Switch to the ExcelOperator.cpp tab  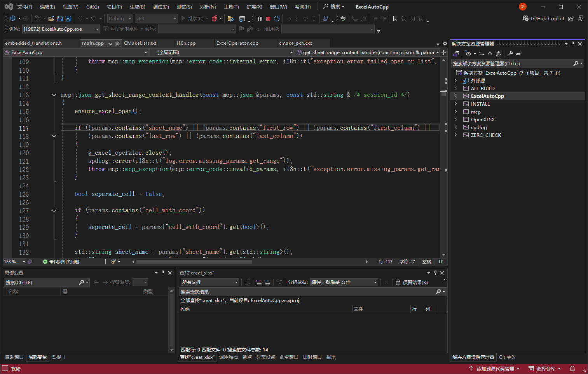237,43
